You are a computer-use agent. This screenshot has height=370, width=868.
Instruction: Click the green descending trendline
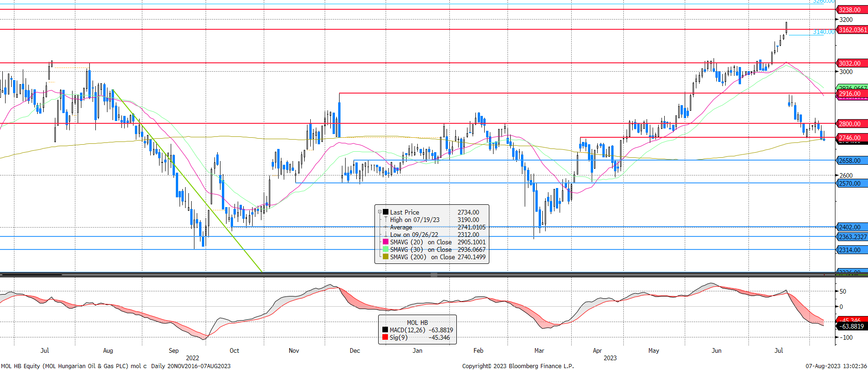(188, 181)
